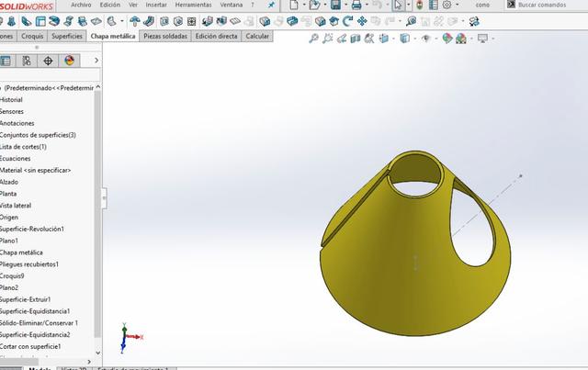Open Options with the gear icon
This screenshot has height=370, width=588.
447,5
